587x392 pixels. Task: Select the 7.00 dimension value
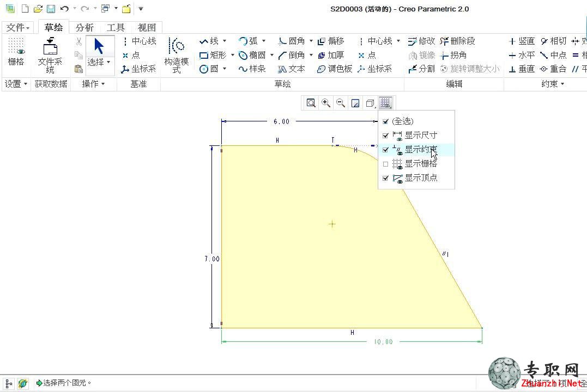212,259
